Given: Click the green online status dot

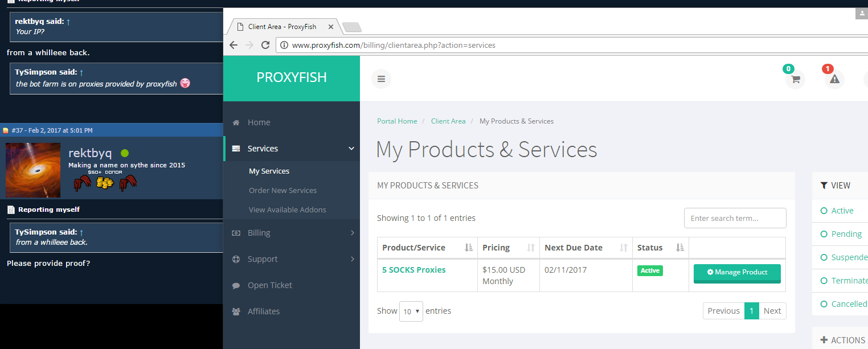Looking at the screenshot, I should pyautogui.click(x=125, y=153).
